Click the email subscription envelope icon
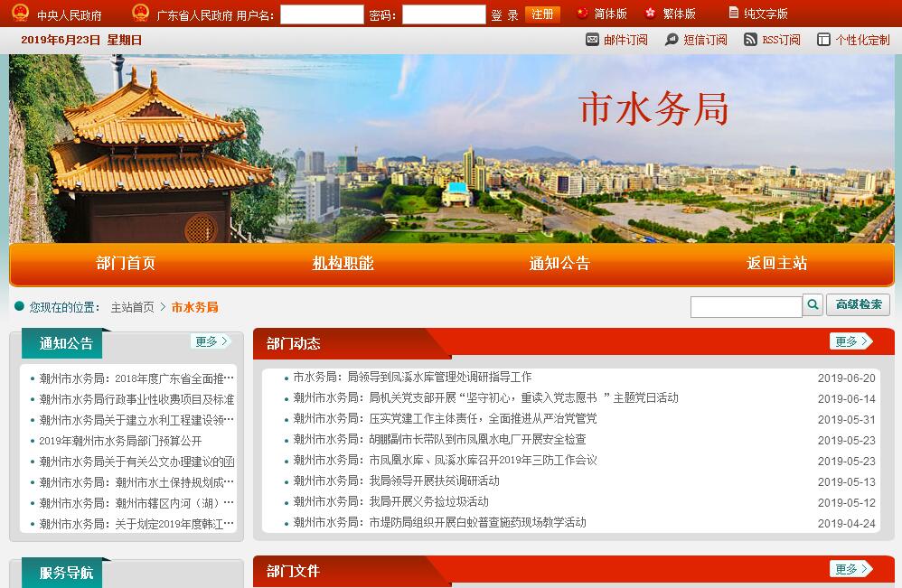The width and height of the screenshot is (902, 588). click(x=593, y=40)
